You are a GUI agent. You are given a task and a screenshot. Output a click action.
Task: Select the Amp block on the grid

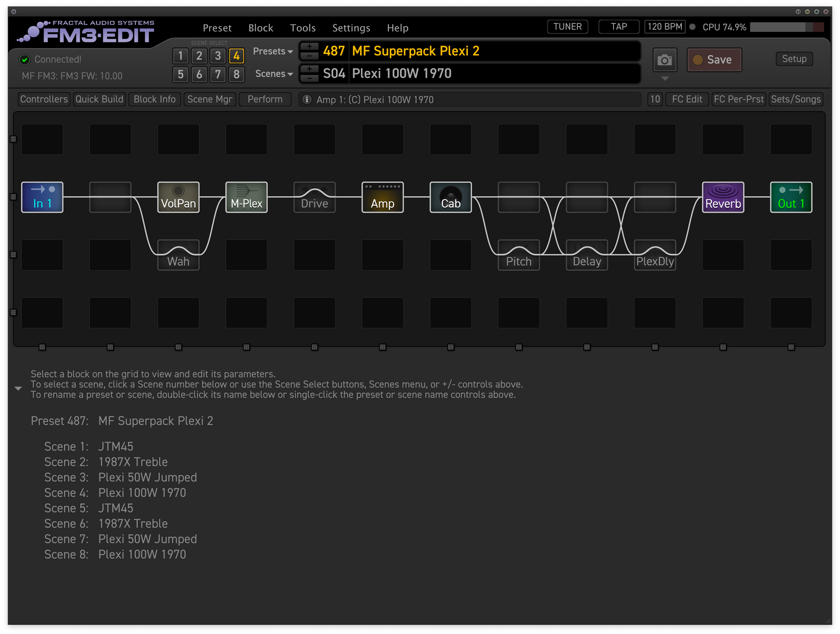pyautogui.click(x=382, y=197)
